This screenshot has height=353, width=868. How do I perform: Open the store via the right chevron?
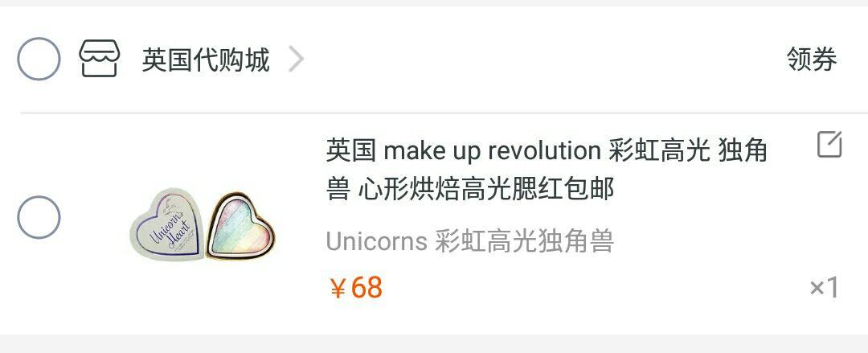(x=296, y=60)
